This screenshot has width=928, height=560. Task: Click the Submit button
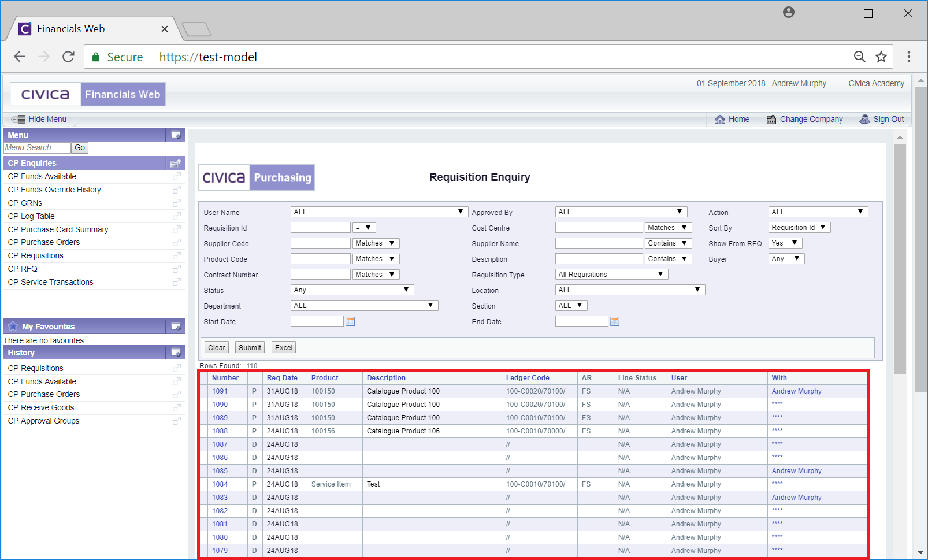[250, 347]
